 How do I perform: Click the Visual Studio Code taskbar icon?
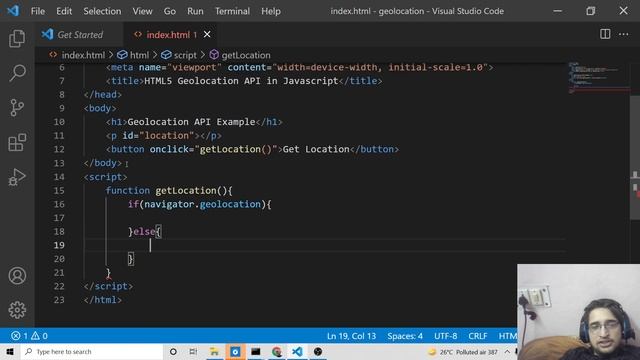coord(297,351)
